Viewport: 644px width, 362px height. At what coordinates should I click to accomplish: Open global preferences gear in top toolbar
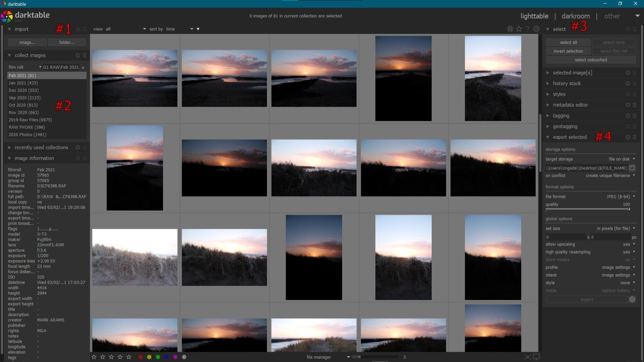point(536,29)
